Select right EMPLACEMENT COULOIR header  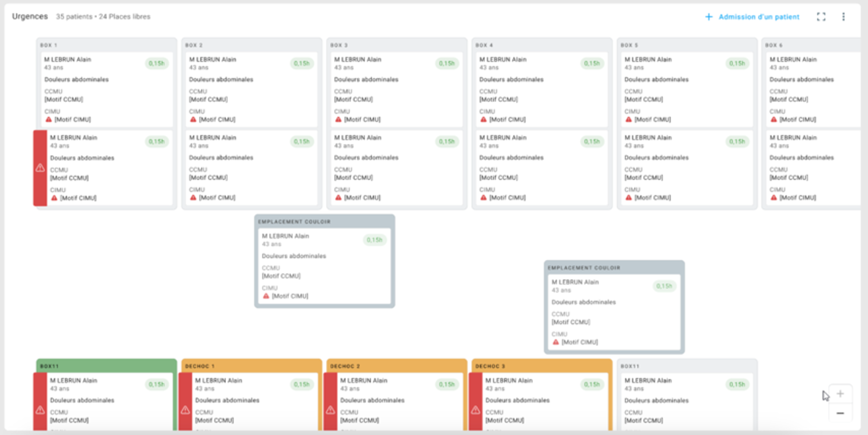point(614,268)
